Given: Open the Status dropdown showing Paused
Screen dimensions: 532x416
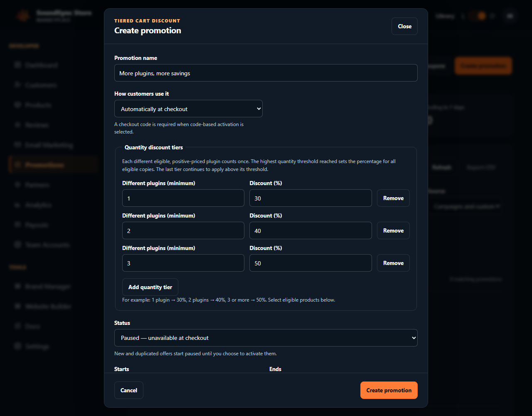Looking at the screenshot, I should click(x=266, y=338).
